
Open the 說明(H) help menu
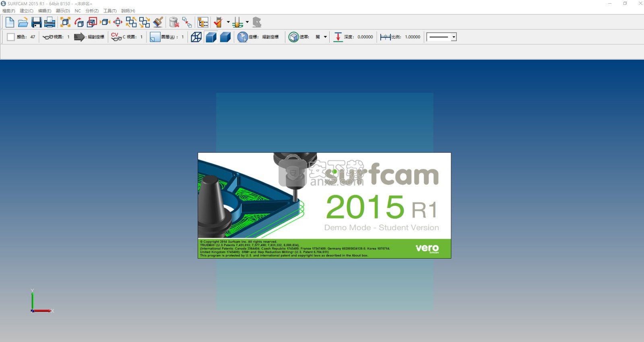[x=128, y=11]
